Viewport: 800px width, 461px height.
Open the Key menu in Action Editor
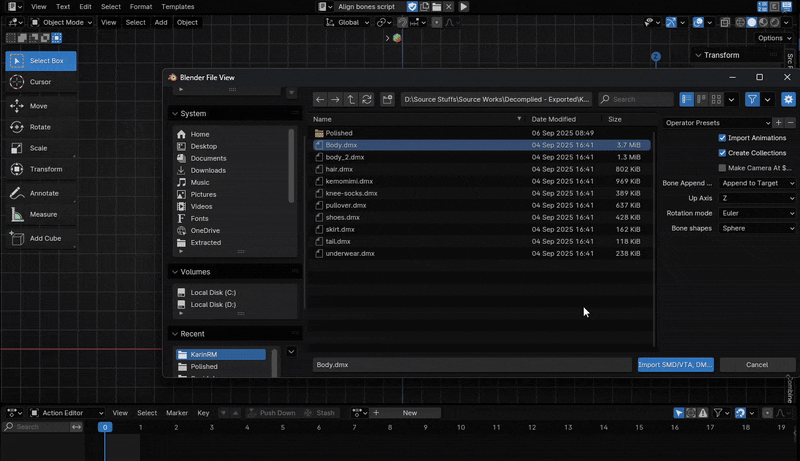(x=203, y=413)
